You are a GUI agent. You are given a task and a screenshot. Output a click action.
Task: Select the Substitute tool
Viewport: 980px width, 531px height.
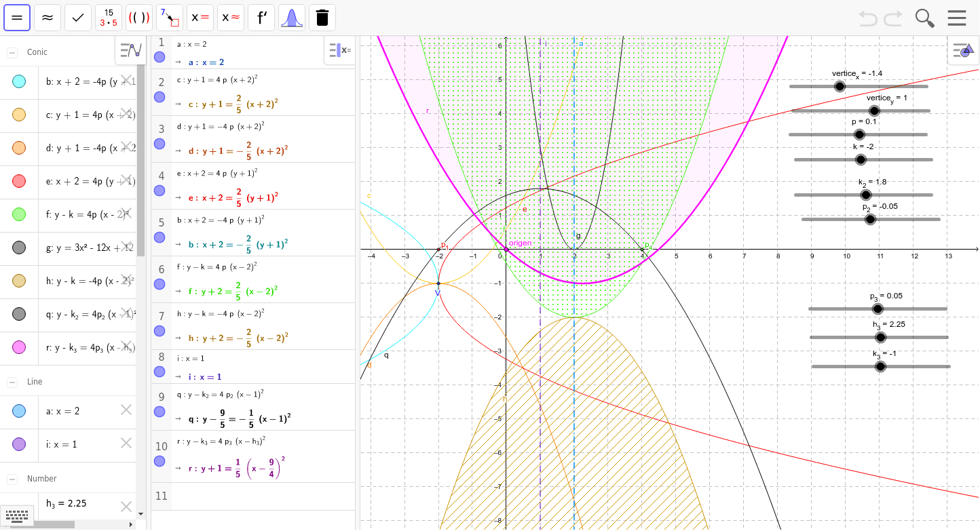[170, 18]
